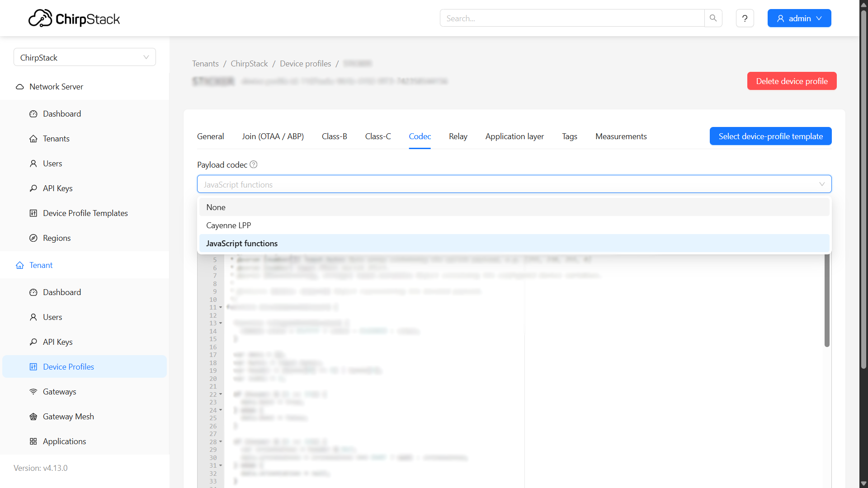Open Gateway Mesh from sidebar
The height and width of the screenshot is (488, 868).
point(68,417)
